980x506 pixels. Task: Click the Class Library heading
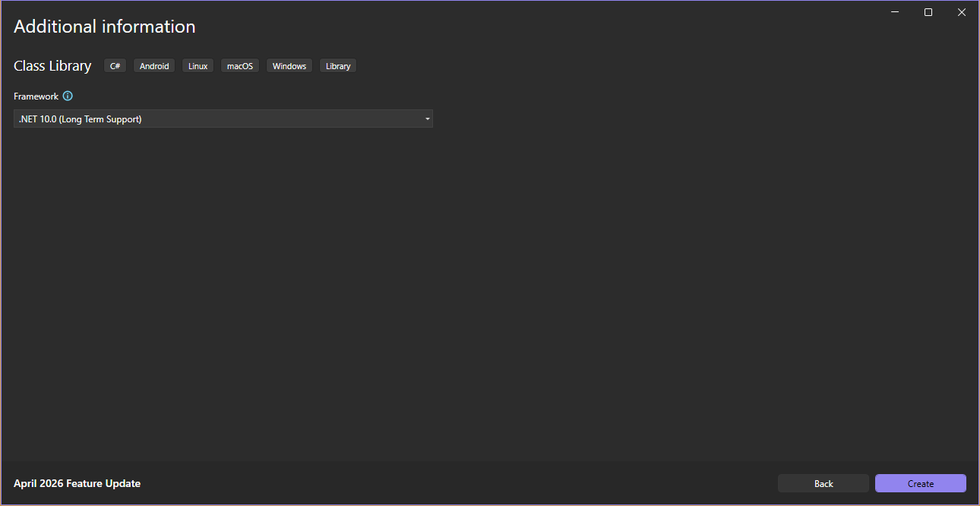[x=52, y=66]
